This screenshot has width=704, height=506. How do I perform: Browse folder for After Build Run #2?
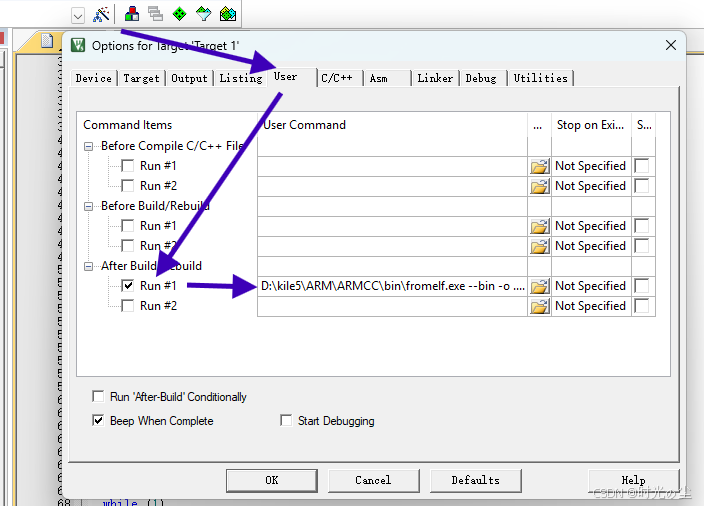[540, 306]
